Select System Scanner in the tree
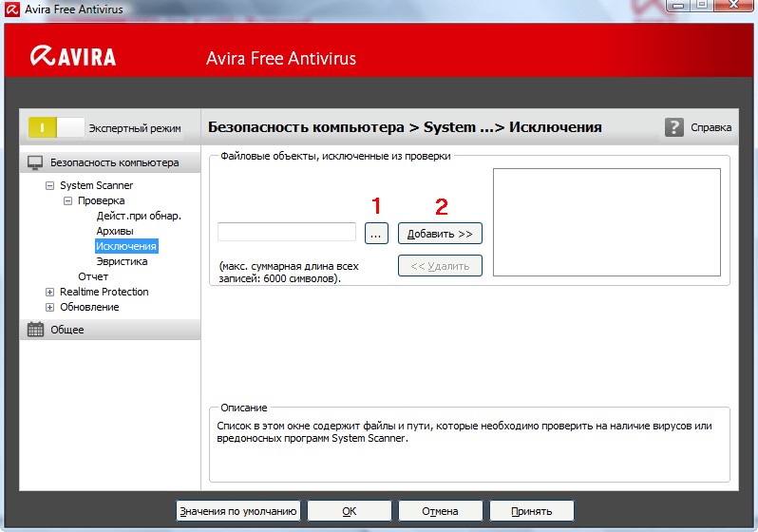 point(96,185)
